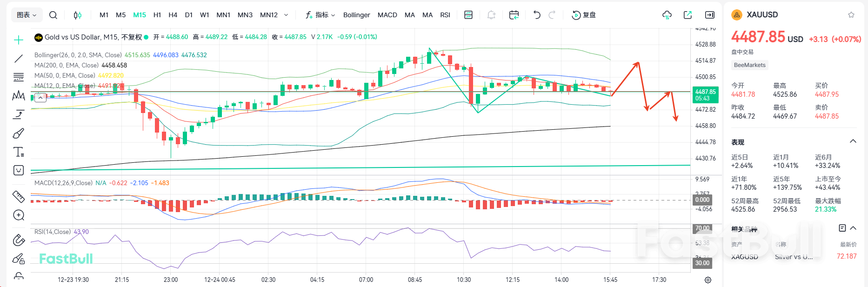Toggle XAUUSD favorite star

coord(851,15)
